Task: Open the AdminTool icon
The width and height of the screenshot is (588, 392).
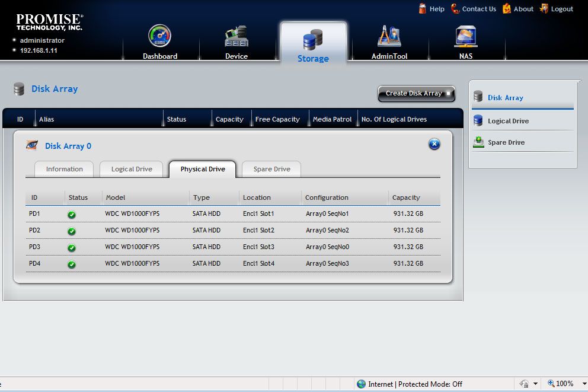Action: (389, 36)
